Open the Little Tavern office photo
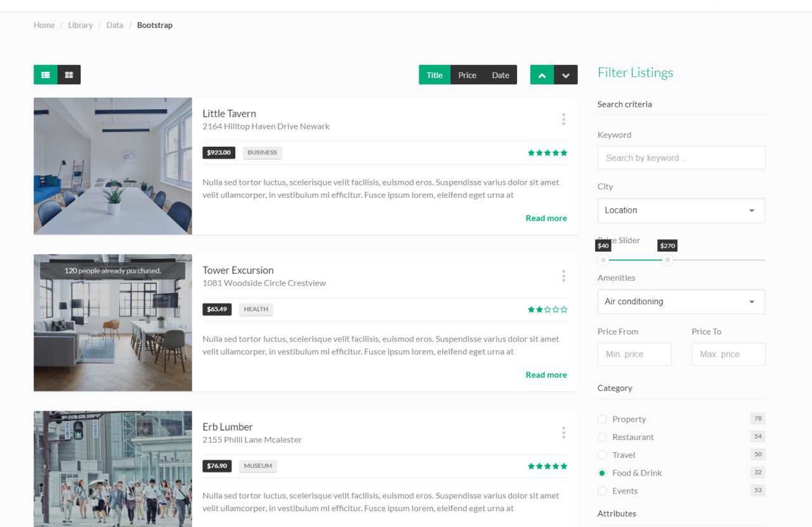The image size is (812, 527). pyautogui.click(x=113, y=166)
